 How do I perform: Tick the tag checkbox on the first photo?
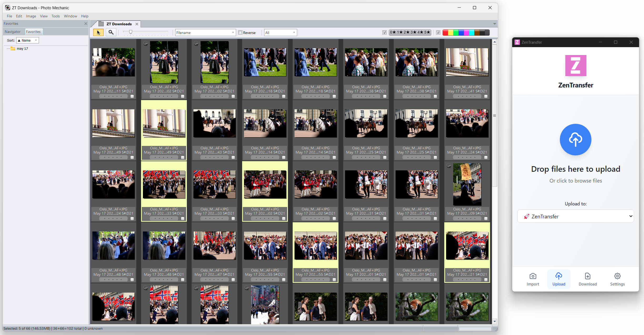point(132,96)
